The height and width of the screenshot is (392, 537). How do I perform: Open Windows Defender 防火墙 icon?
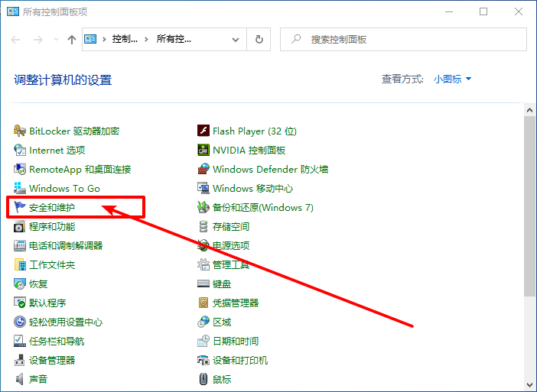203,170
